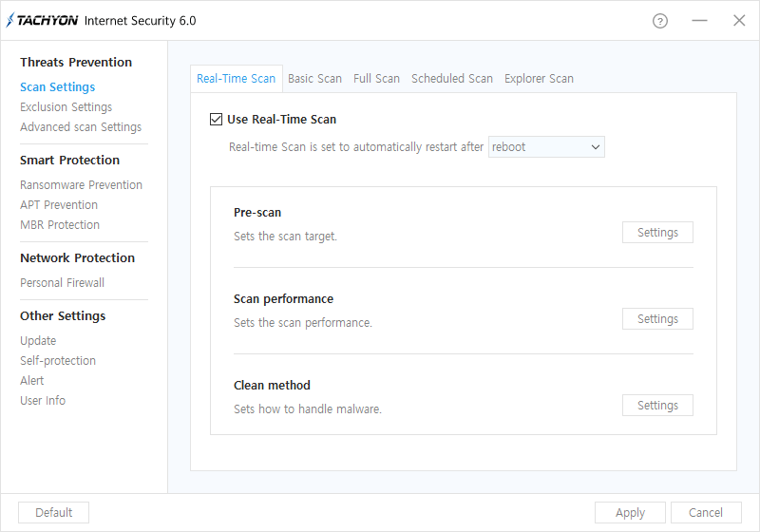Viewport: 760px width, 532px height.
Task: Click the help question mark icon
Action: [660, 21]
